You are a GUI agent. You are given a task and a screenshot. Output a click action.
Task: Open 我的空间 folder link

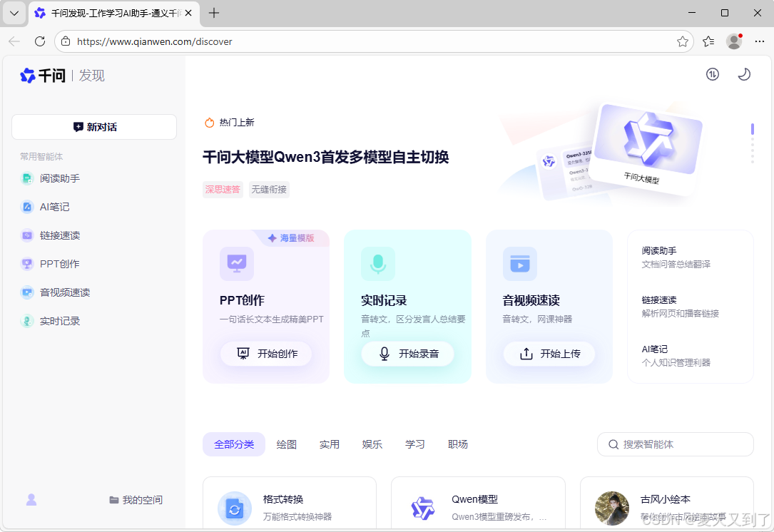136,500
